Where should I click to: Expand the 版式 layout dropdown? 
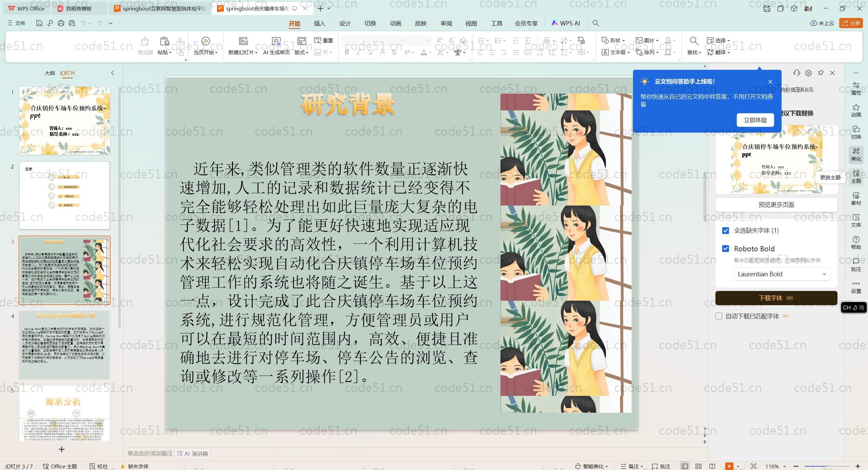[x=301, y=52]
